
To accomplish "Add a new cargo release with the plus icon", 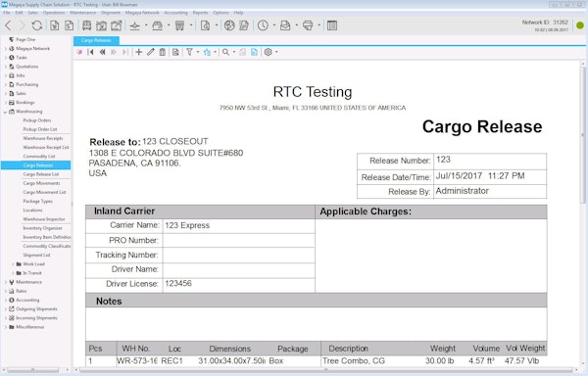I will [139, 52].
